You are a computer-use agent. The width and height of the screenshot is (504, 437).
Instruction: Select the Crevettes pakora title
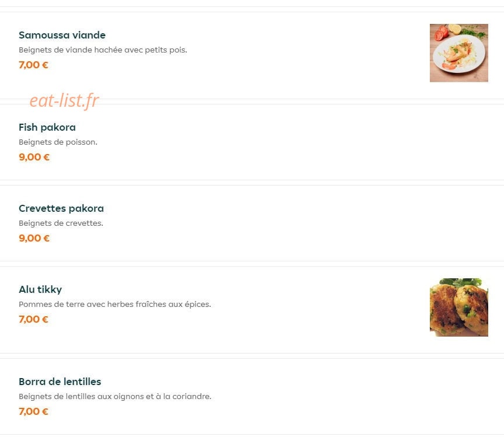coord(61,208)
